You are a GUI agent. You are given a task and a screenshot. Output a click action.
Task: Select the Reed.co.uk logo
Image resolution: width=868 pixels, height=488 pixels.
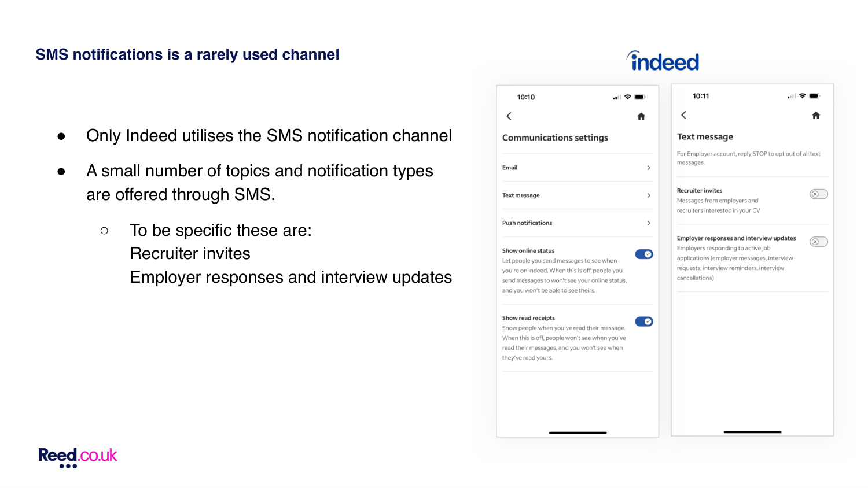pos(77,456)
